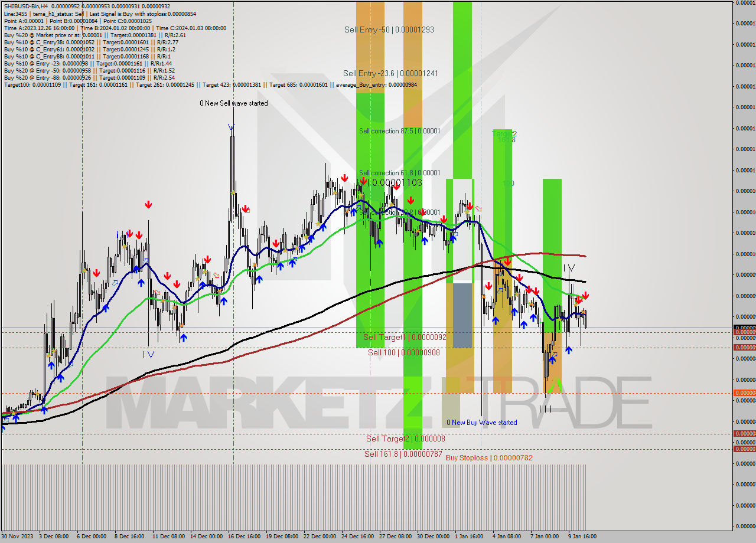Screen dimensions: 756x543
Task: Click 'Sell Target2 | 0.000008' label
Action: [x=406, y=439]
